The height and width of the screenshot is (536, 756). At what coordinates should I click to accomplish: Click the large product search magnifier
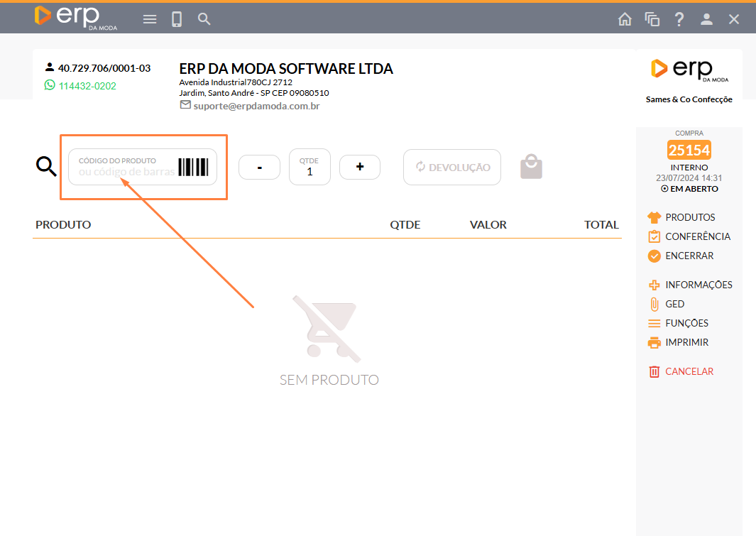pos(47,167)
